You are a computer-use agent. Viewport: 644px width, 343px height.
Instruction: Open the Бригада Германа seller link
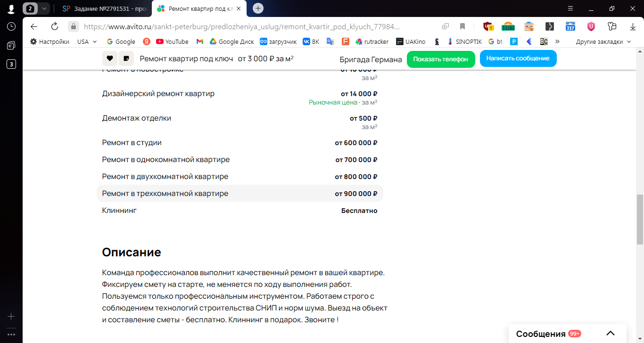pos(371,59)
